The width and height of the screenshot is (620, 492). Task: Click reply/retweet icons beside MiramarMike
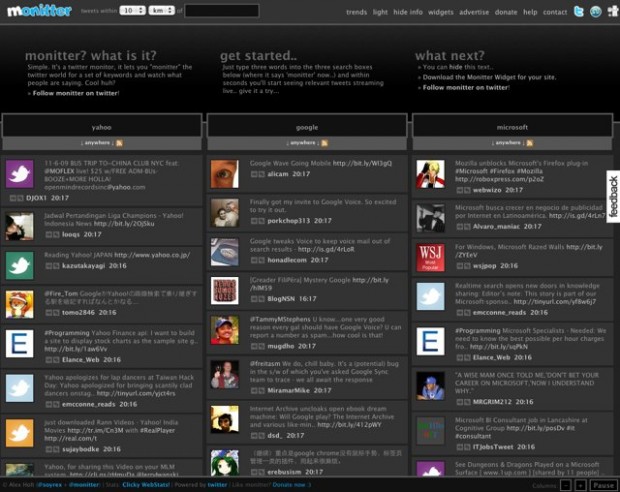click(x=257, y=391)
